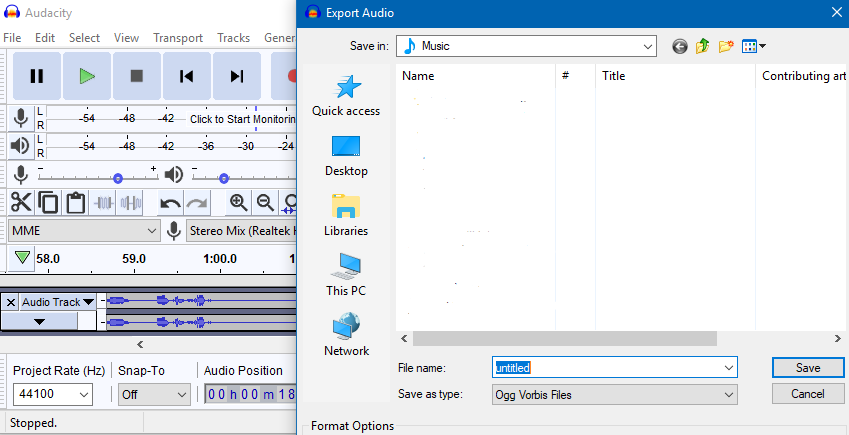Click the Undo arrow icon
The image size is (849, 435).
pos(171,203)
